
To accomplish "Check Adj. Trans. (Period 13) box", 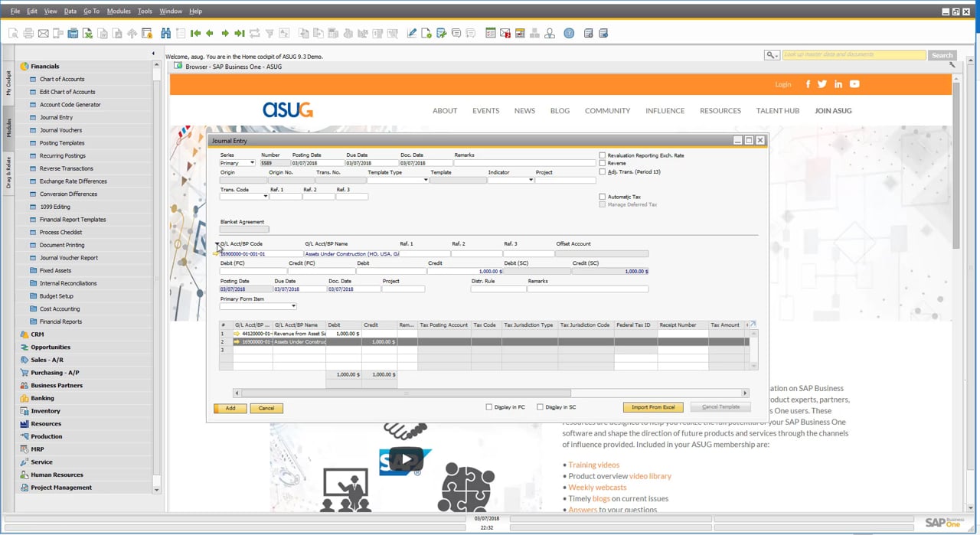I will tap(603, 171).
